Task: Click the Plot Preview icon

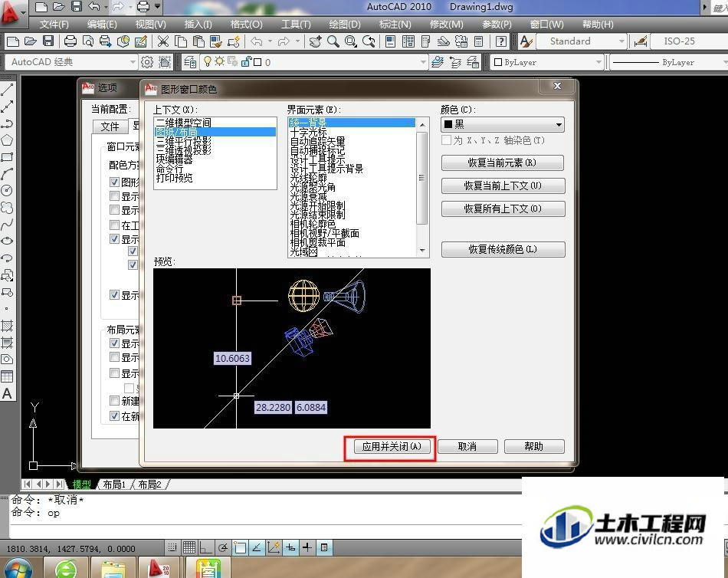Action: click(x=88, y=41)
